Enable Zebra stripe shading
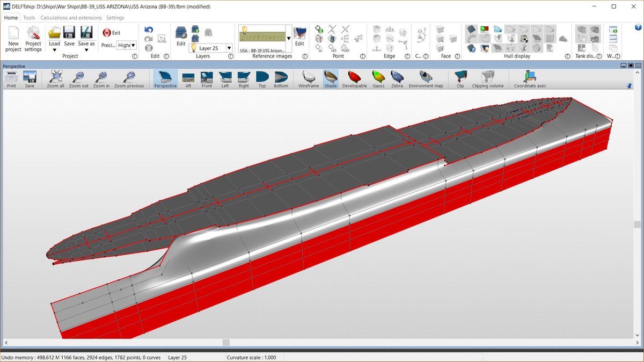The image size is (644, 362). [397, 78]
